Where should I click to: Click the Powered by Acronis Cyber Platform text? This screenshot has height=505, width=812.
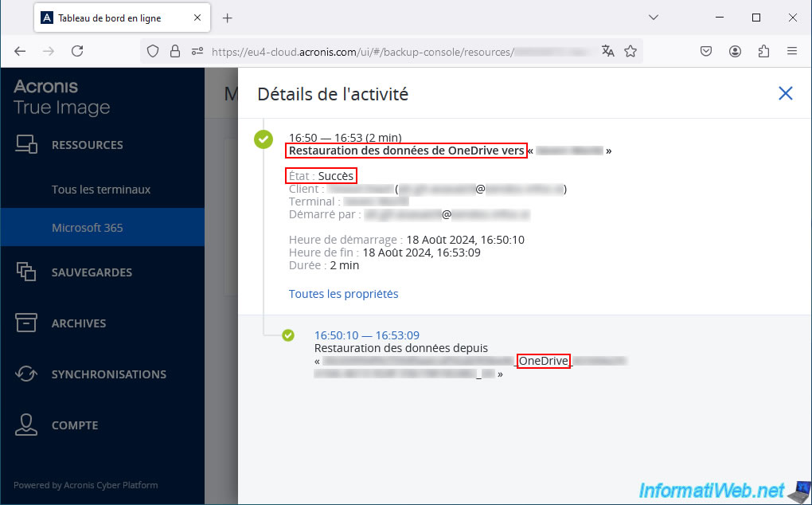point(85,485)
